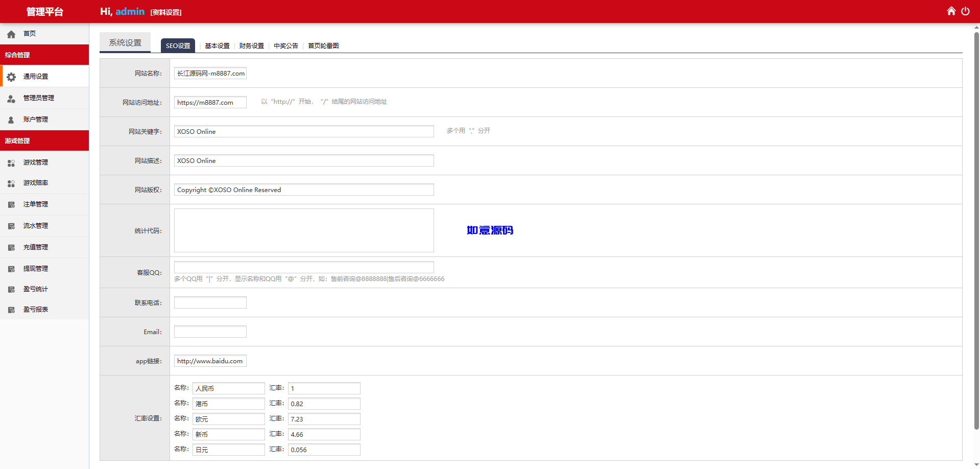
Task: Click the home icon in top-right header
Action: 951,11
